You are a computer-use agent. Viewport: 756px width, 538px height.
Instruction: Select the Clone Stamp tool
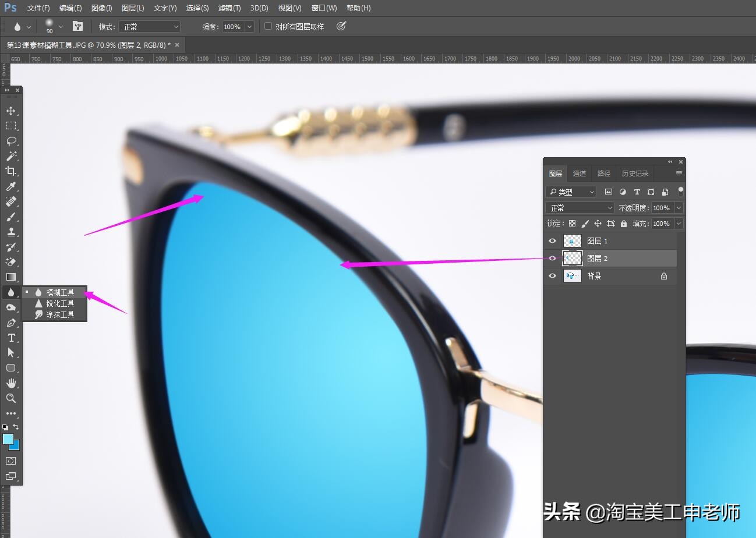tap(11, 232)
